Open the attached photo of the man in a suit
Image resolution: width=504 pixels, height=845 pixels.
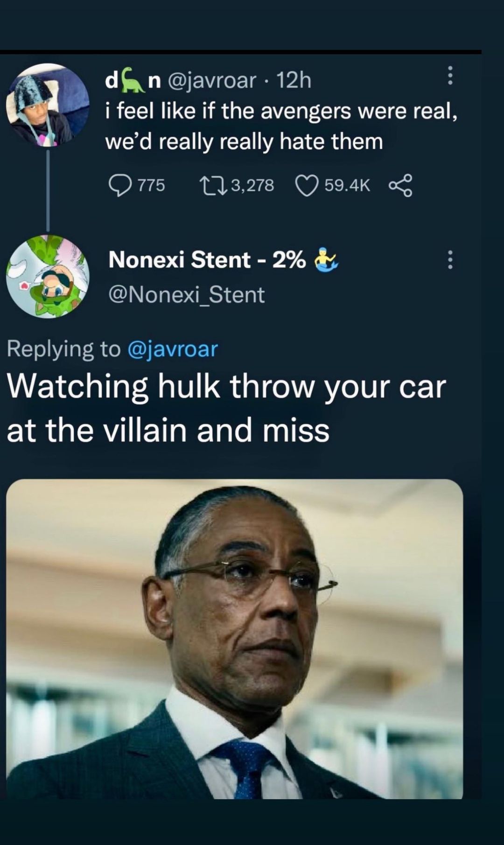click(235, 639)
